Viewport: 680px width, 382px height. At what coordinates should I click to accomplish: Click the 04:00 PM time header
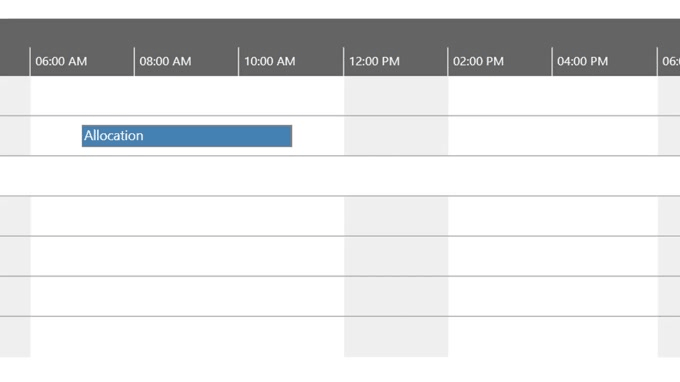click(582, 61)
